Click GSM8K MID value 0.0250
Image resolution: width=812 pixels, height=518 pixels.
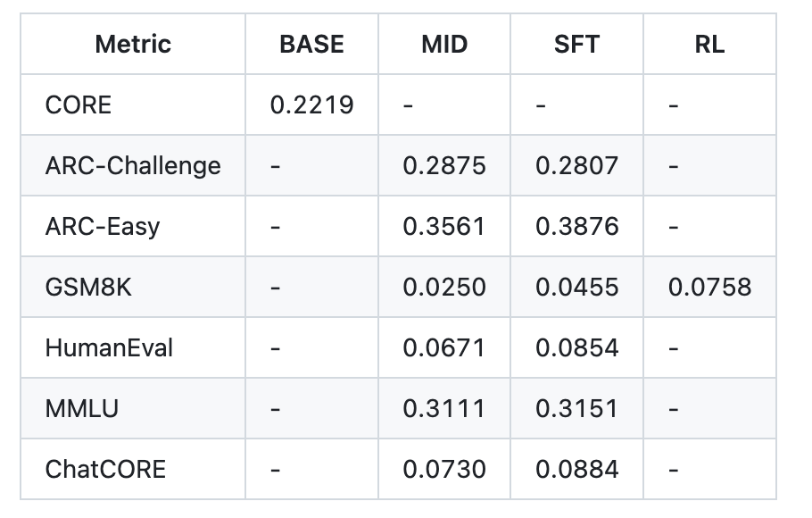444,287
